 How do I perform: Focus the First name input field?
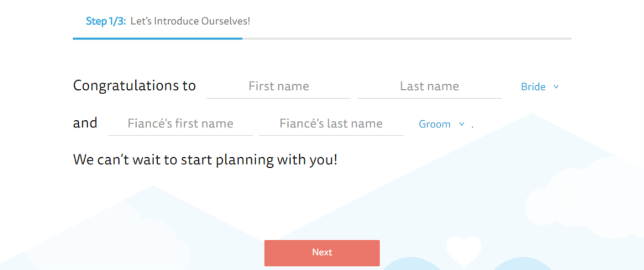click(278, 86)
